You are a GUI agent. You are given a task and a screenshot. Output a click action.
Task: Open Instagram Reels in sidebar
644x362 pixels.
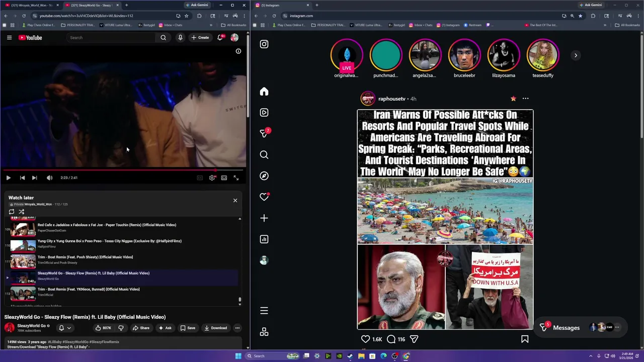click(264, 113)
